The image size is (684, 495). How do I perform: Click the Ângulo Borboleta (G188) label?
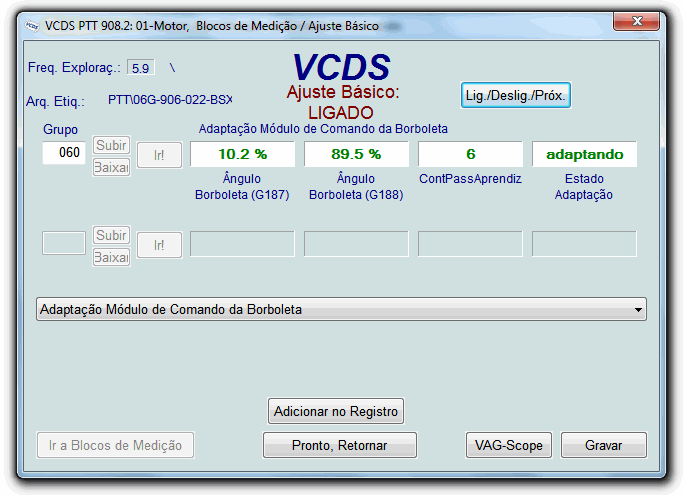(x=356, y=187)
